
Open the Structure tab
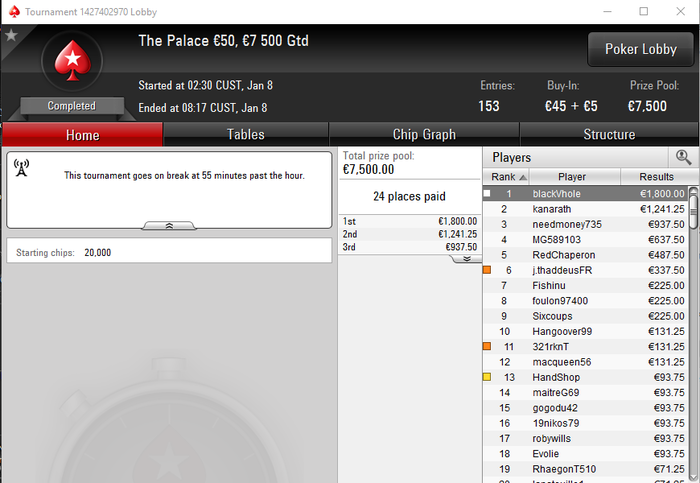coord(609,134)
